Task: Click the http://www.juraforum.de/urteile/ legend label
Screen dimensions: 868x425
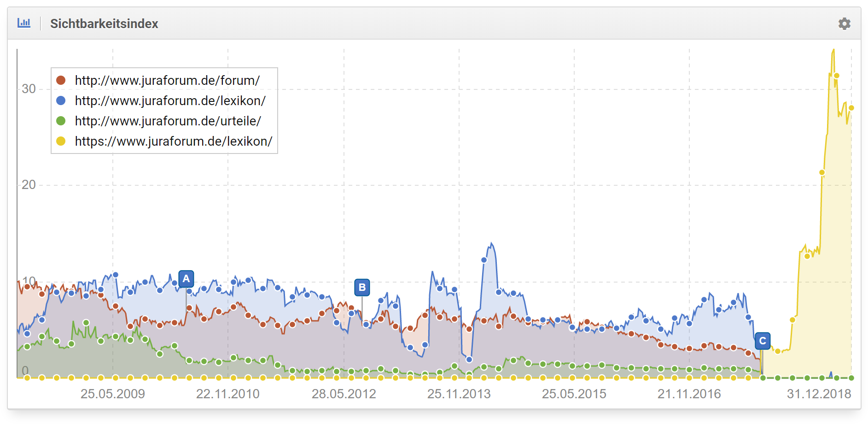Action: pyautogui.click(x=168, y=121)
